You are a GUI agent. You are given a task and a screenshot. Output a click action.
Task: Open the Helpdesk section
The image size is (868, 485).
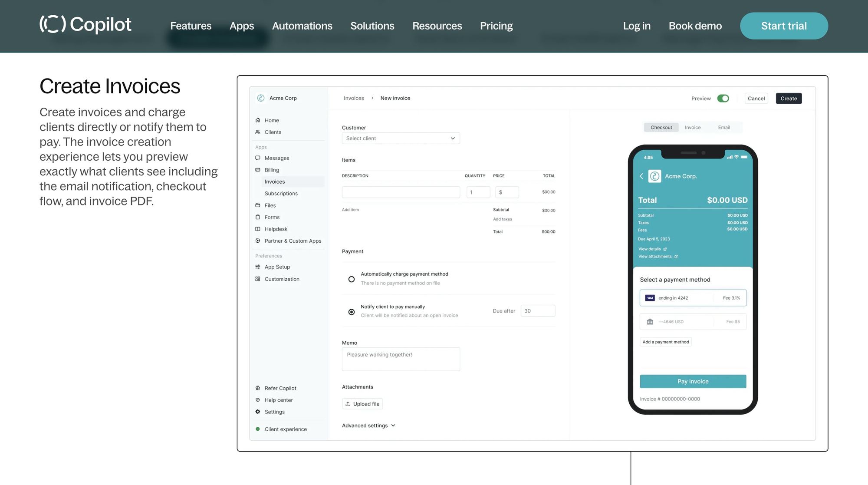tap(276, 229)
